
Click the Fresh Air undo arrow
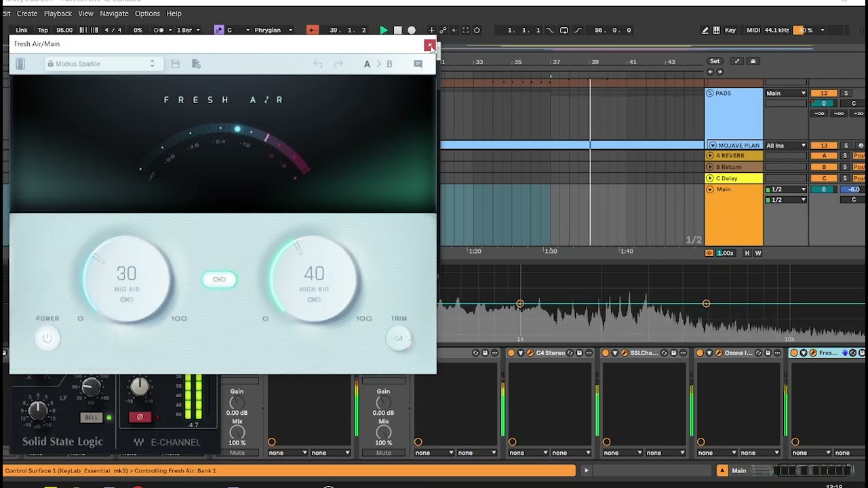(x=317, y=64)
